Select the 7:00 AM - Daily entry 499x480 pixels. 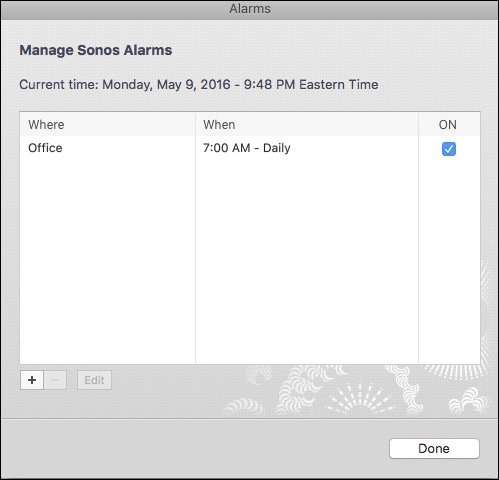pos(247,148)
